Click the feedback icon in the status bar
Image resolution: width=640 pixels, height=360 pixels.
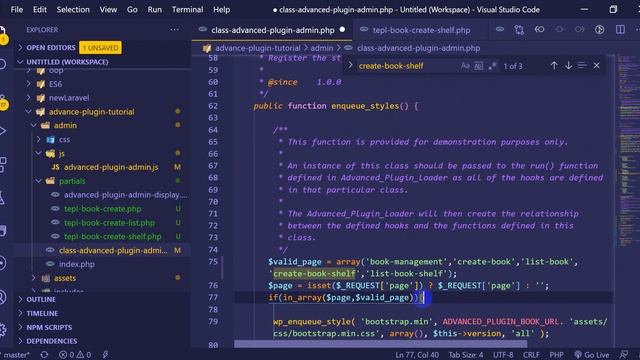624,355
